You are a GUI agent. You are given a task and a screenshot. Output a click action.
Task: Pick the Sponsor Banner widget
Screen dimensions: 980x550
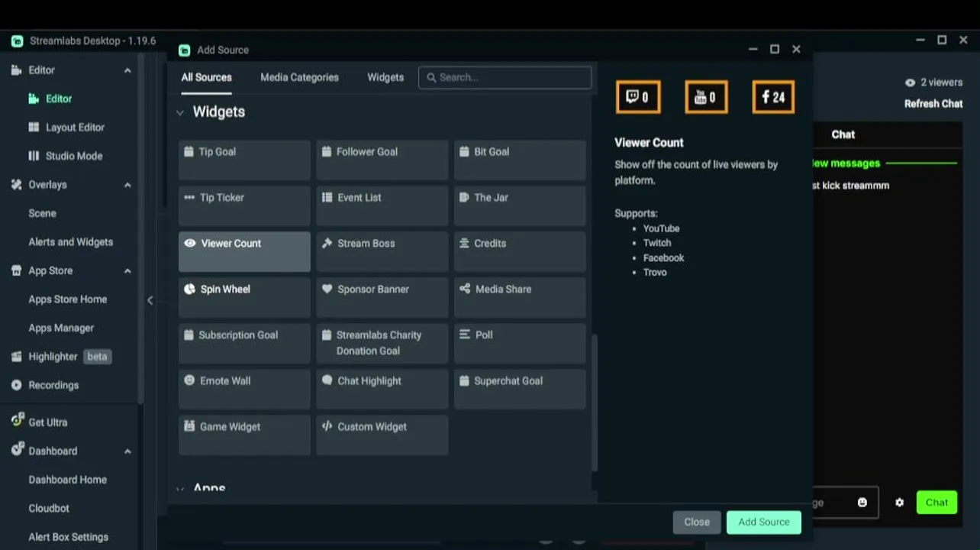click(x=382, y=297)
